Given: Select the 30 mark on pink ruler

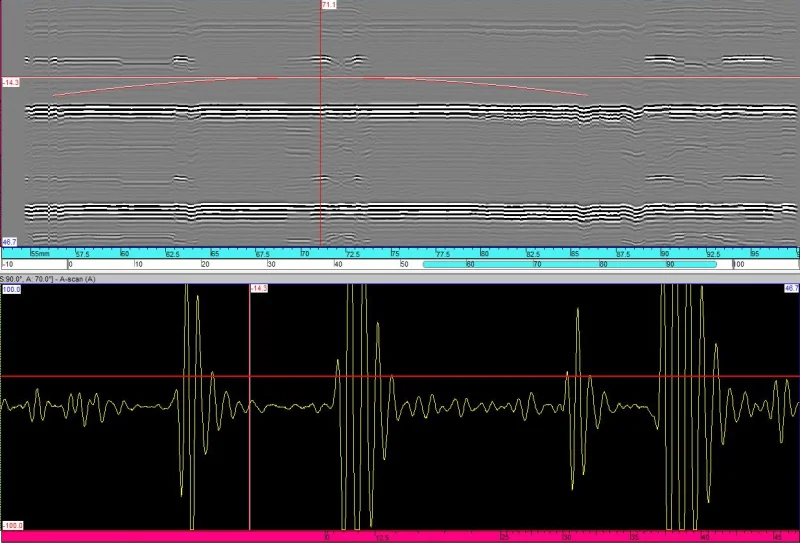Looking at the screenshot, I should click(x=567, y=538).
